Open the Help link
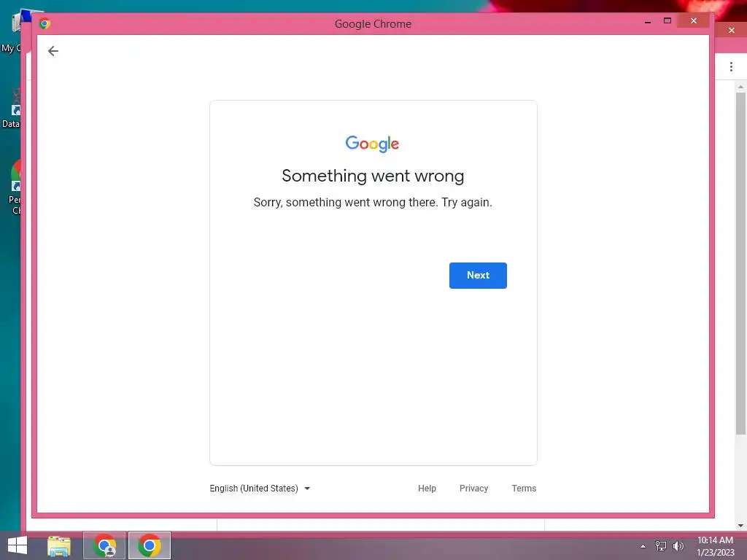The height and width of the screenshot is (560, 747). [x=427, y=488]
